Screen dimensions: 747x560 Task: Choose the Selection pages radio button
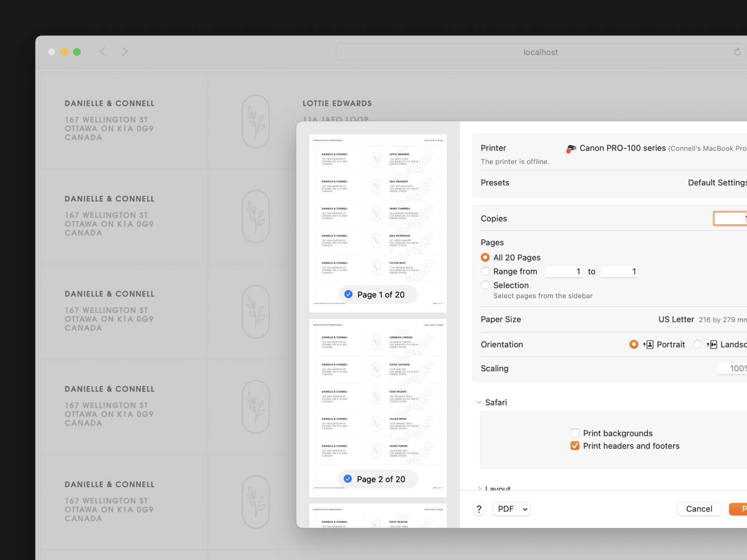coord(485,285)
